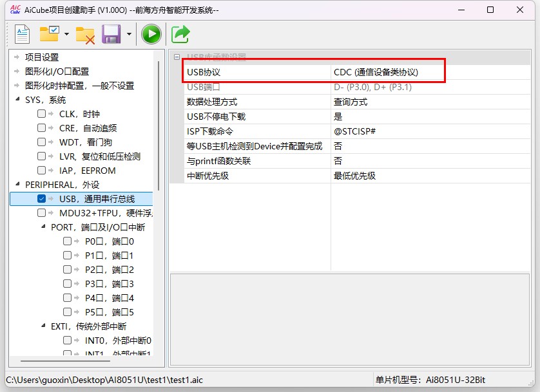Collapse the PORT 端口及I/O口中断 node
Viewport: 540px width, 392px height.
pos(43,227)
